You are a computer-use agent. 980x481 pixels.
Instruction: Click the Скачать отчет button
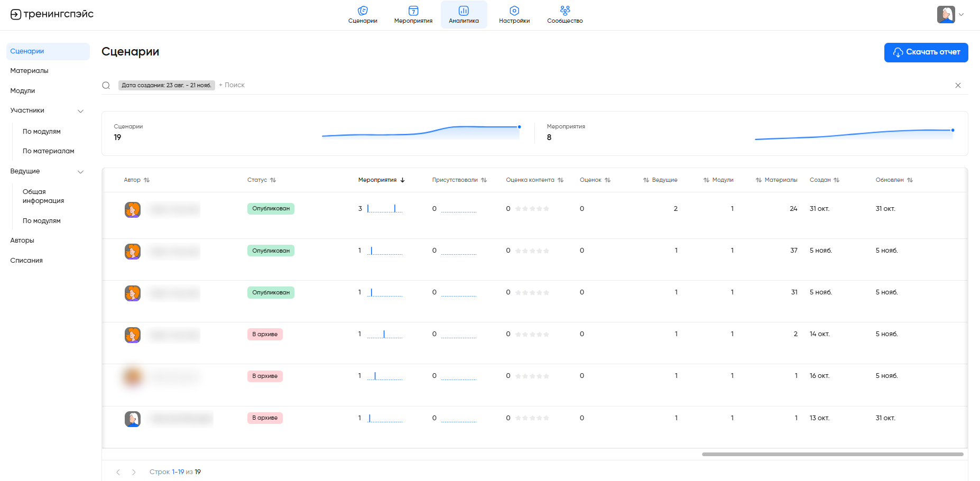(926, 52)
